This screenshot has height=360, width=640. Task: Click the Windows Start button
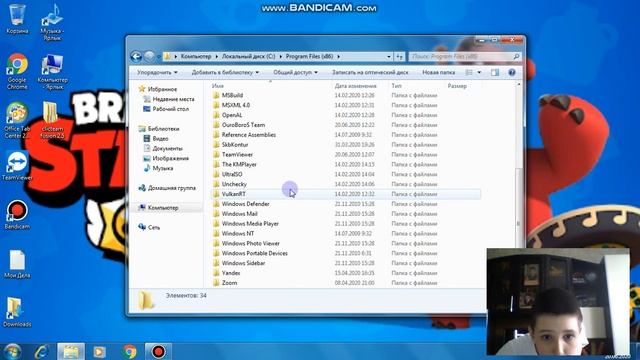[x=12, y=351]
